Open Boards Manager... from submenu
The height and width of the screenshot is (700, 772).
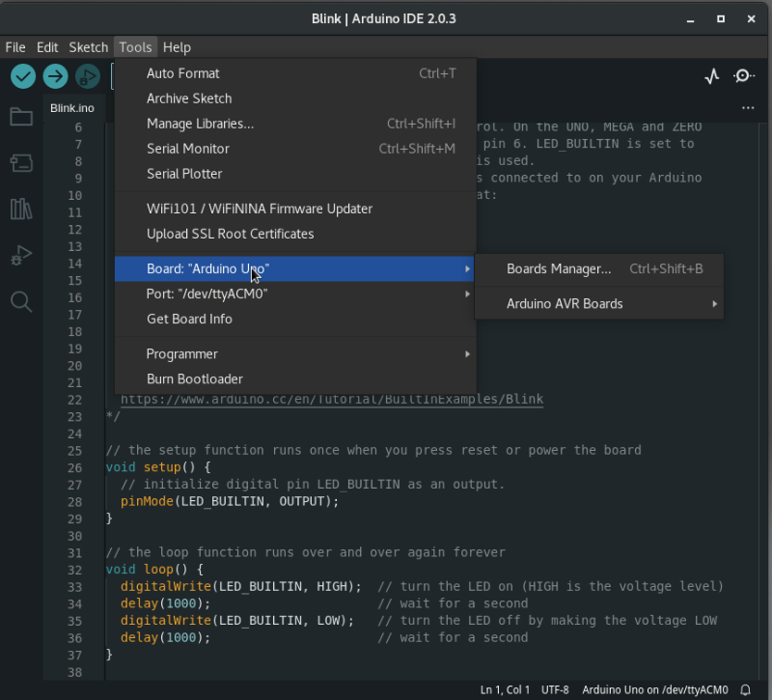(599, 269)
